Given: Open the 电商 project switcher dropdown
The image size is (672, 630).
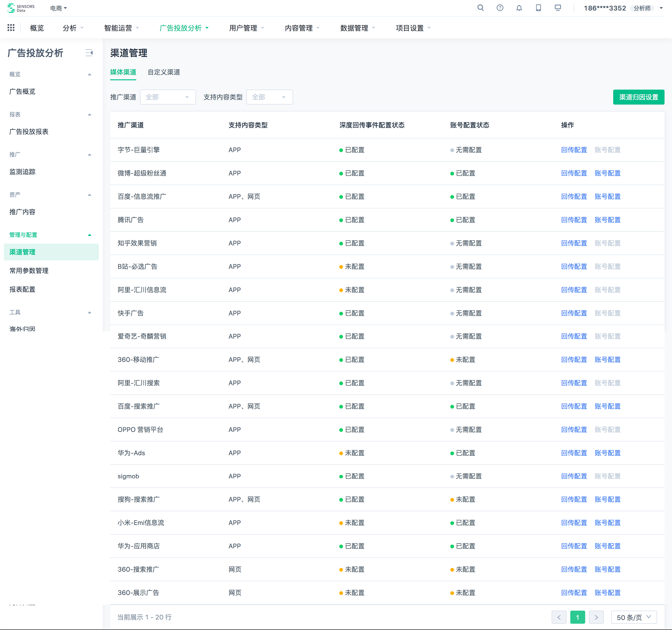Looking at the screenshot, I should coord(59,8).
